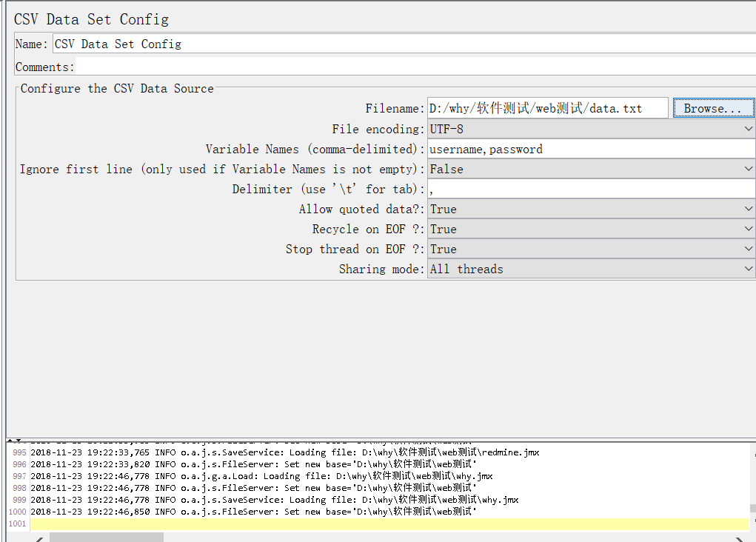Focus the Comments text field
The image size is (756, 542).
pyautogui.click(x=415, y=67)
